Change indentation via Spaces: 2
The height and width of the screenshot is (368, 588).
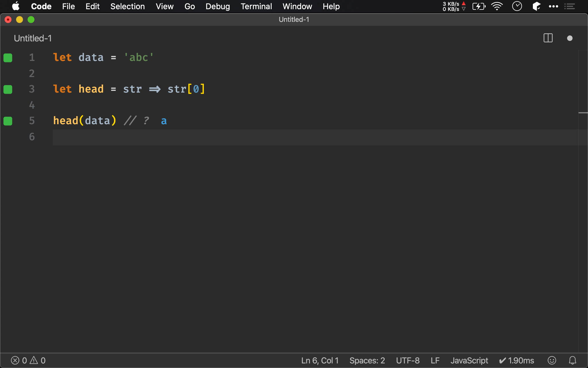point(367,361)
